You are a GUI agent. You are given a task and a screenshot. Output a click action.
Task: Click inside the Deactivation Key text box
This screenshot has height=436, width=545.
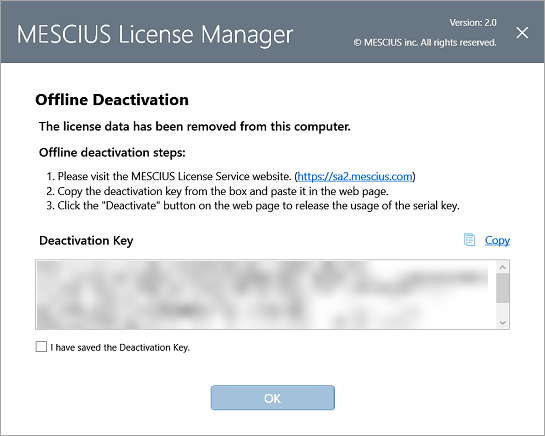pos(266,294)
